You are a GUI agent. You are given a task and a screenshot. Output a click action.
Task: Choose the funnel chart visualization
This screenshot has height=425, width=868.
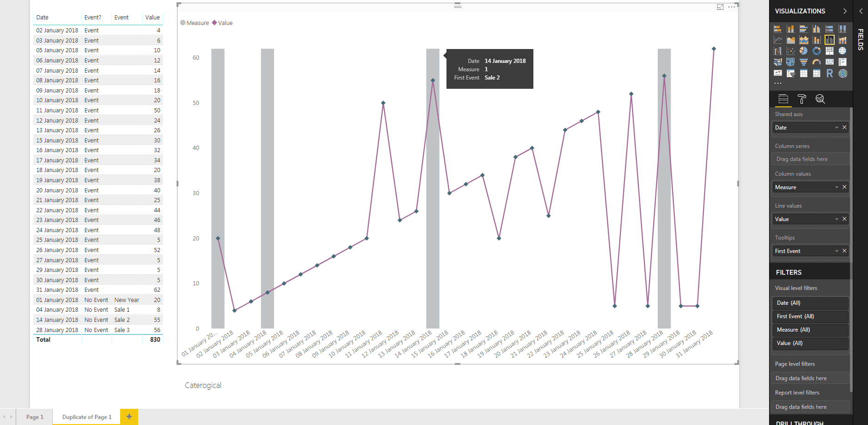[804, 62]
